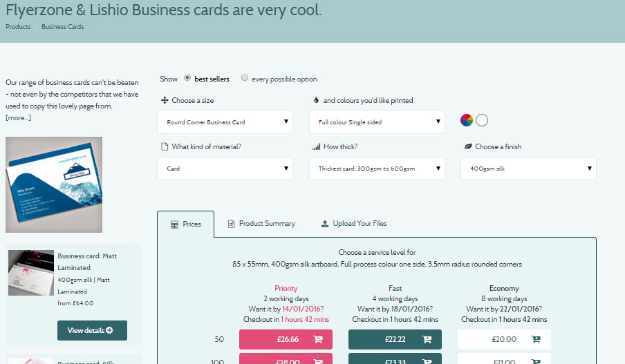Add 50 cards at £22.22 Fast
This screenshot has height=364, width=625.
pos(395,339)
